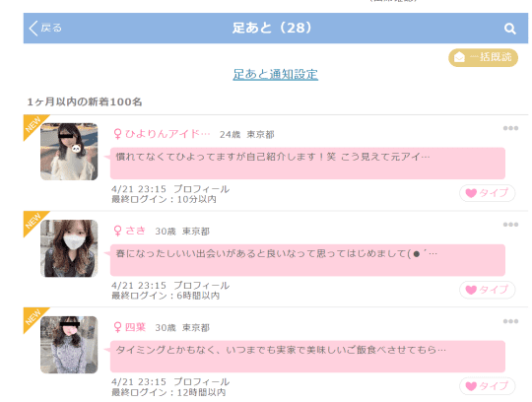View さき's masked photo thumbnail
The image size is (532, 402).
pyautogui.click(x=69, y=248)
